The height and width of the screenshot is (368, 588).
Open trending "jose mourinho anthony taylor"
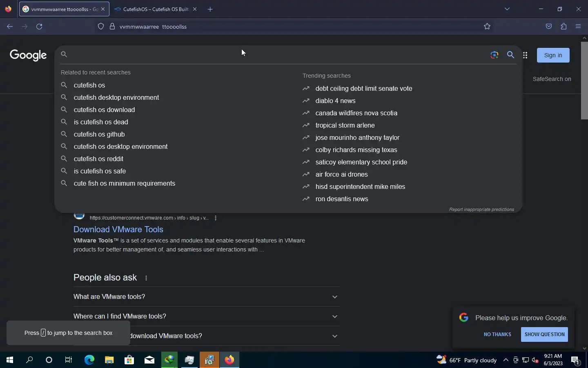[357, 137]
